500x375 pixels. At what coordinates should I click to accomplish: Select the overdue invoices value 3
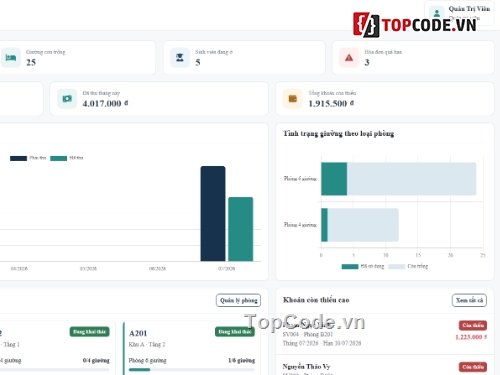click(367, 62)
